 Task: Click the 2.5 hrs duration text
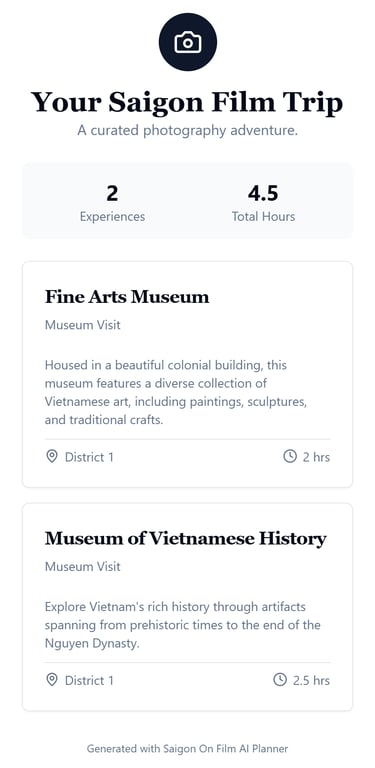click(311, 680)
